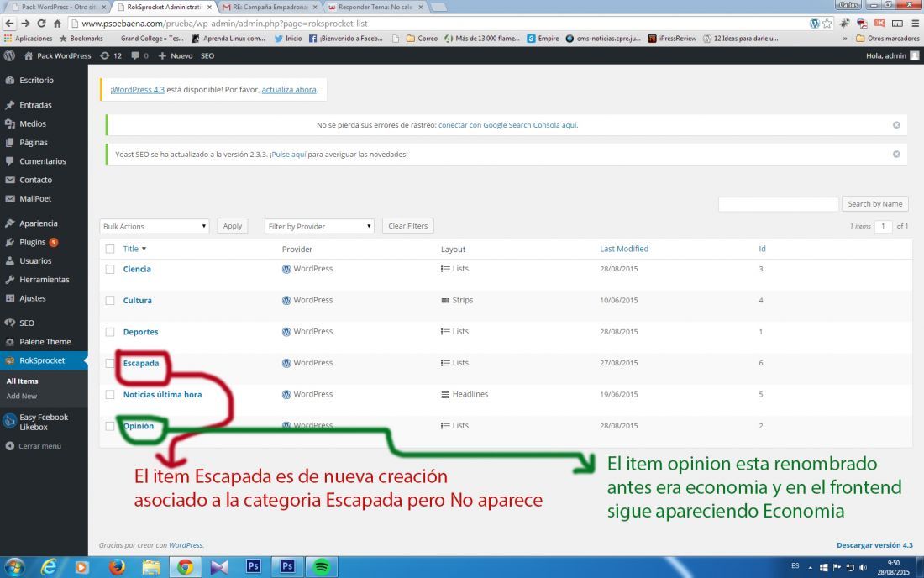Viewport: 924px width, 578px height.
Task: Open the Nuevo add-new dropdown
Action: point(176,56)
